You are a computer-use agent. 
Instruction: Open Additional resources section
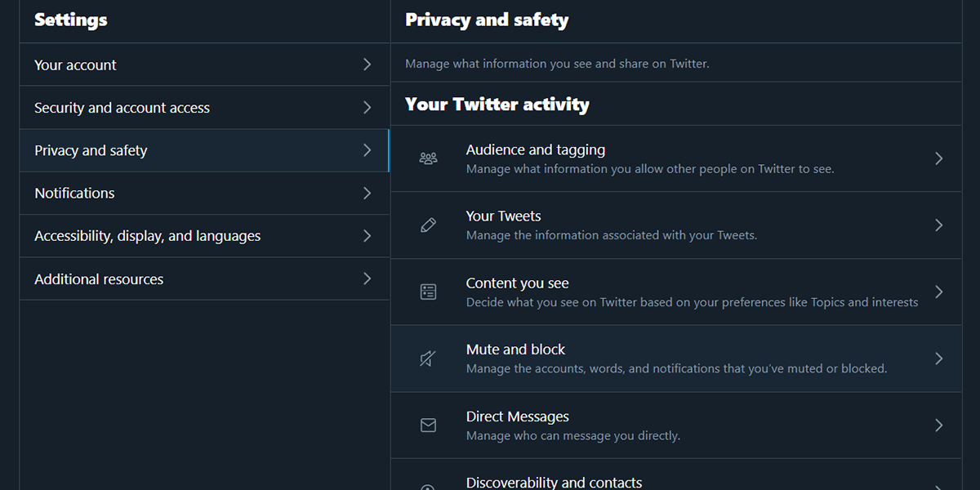pos(99,279)
